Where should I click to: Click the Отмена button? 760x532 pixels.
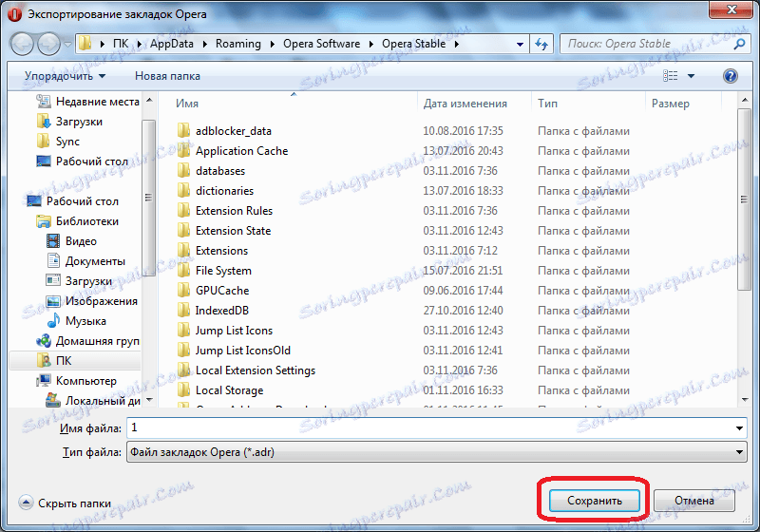click(x=694, y=501)
